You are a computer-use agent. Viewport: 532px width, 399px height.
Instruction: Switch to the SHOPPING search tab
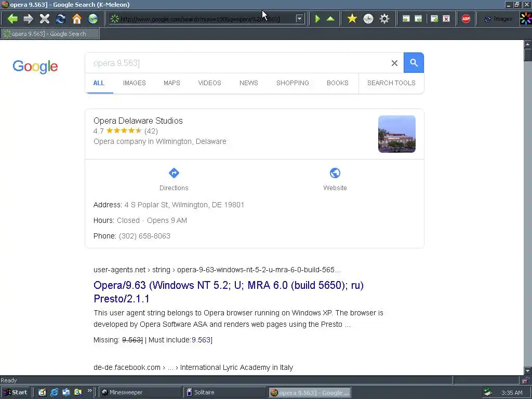[292, 83]
